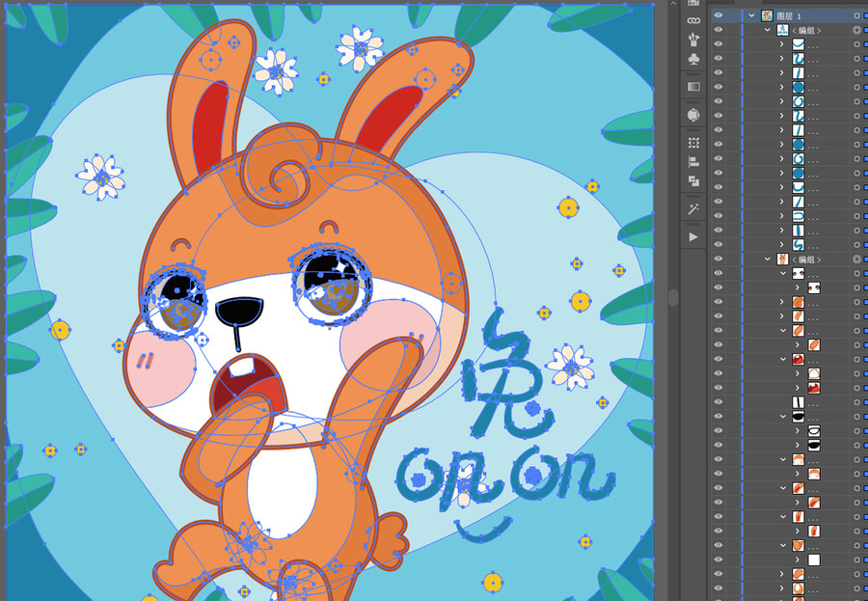Hide the row with white nose outline thumbnail
Viewport: 868px width, 601px height.
pos(718,430)
